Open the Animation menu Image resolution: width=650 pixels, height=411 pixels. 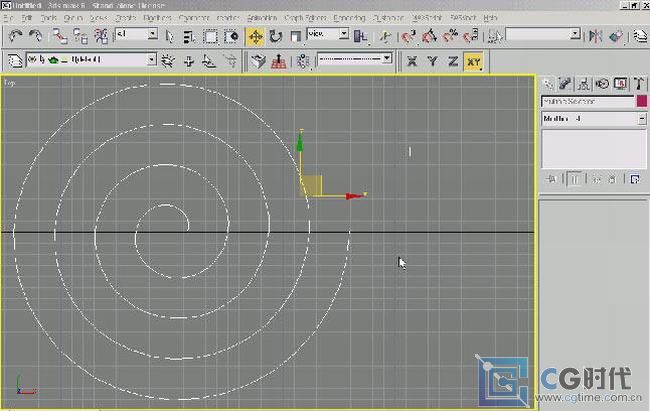(262, 18)
